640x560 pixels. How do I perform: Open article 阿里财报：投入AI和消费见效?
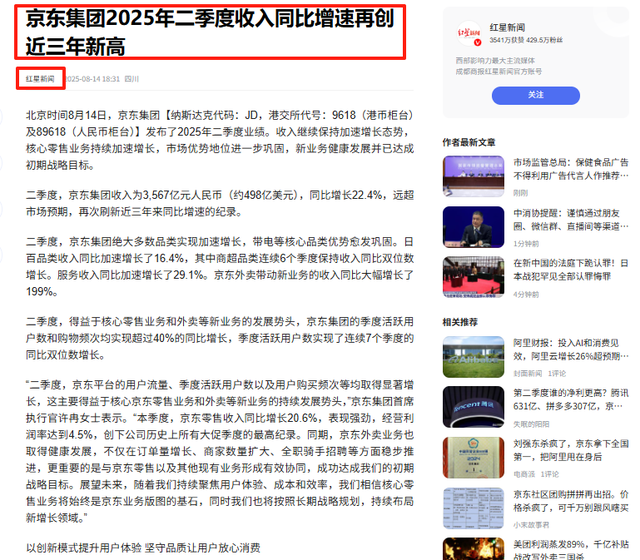click(x=571, y=349)
